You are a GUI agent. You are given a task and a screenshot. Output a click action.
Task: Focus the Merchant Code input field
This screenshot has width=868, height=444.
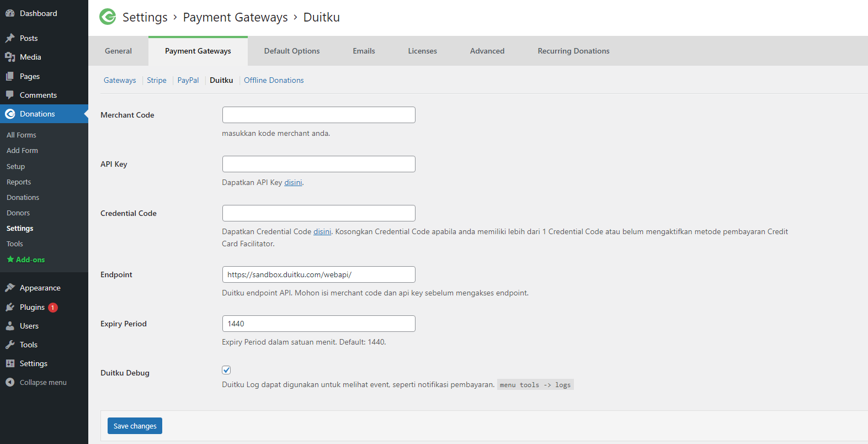pos(319,115)
